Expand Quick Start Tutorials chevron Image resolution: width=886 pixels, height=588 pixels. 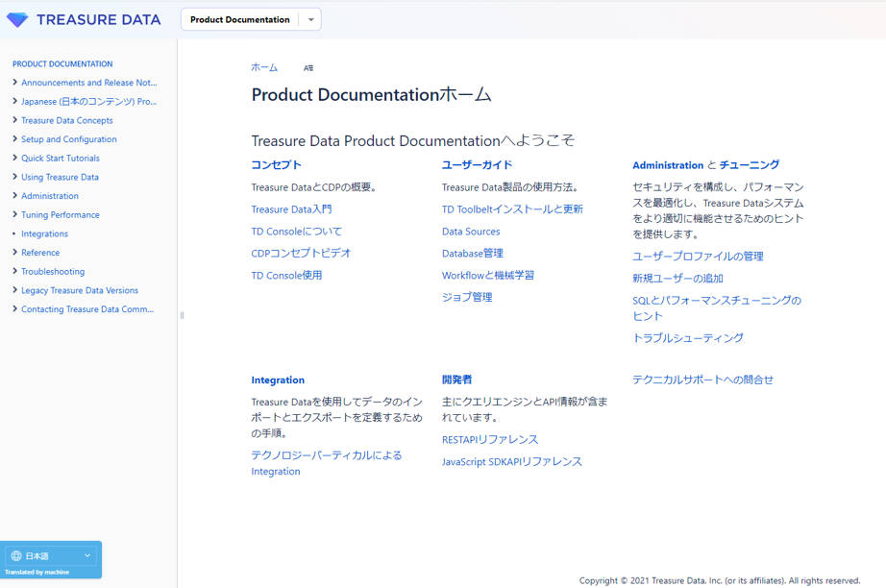(x=14, y=159)
